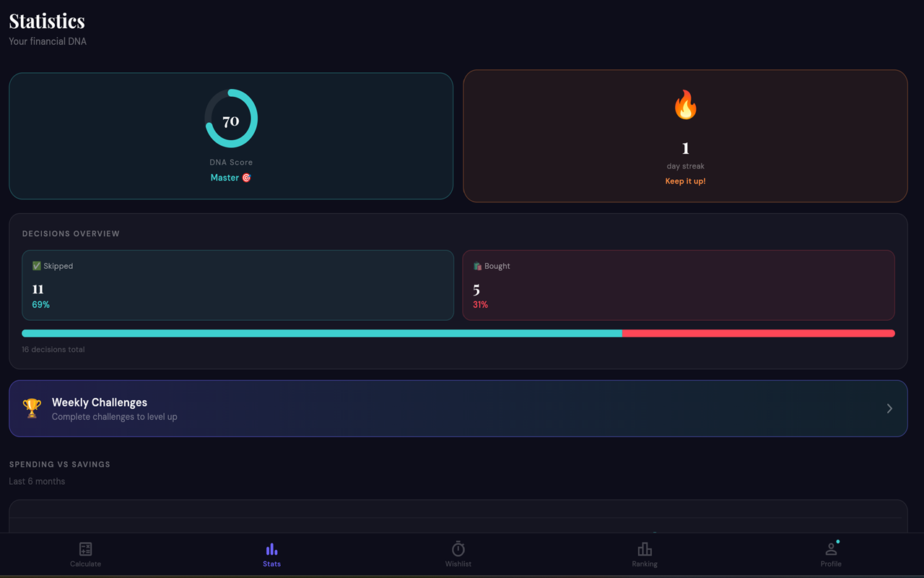
Task: Click the Your financial DNA subtitle
Action: point(48,41)
